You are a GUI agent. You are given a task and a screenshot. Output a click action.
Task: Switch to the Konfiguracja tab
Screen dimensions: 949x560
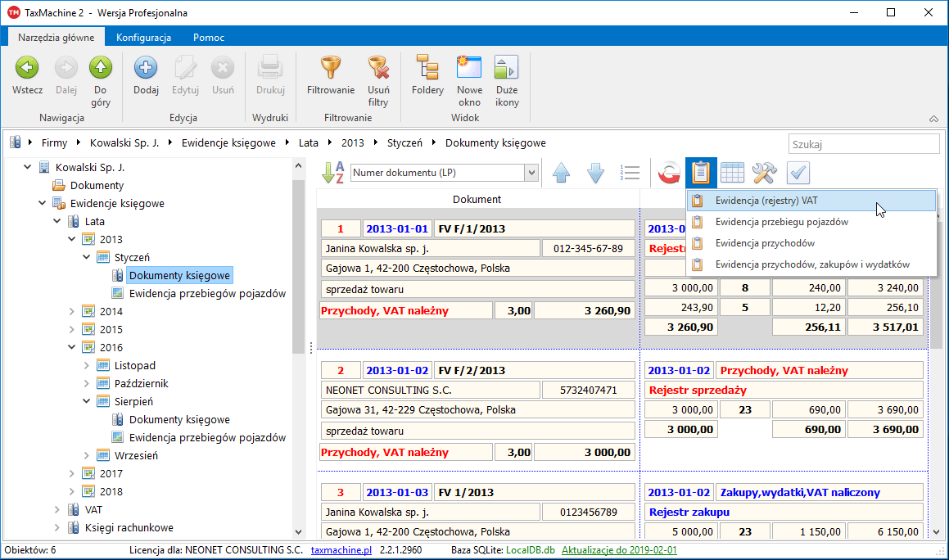[x=143, y=38]
